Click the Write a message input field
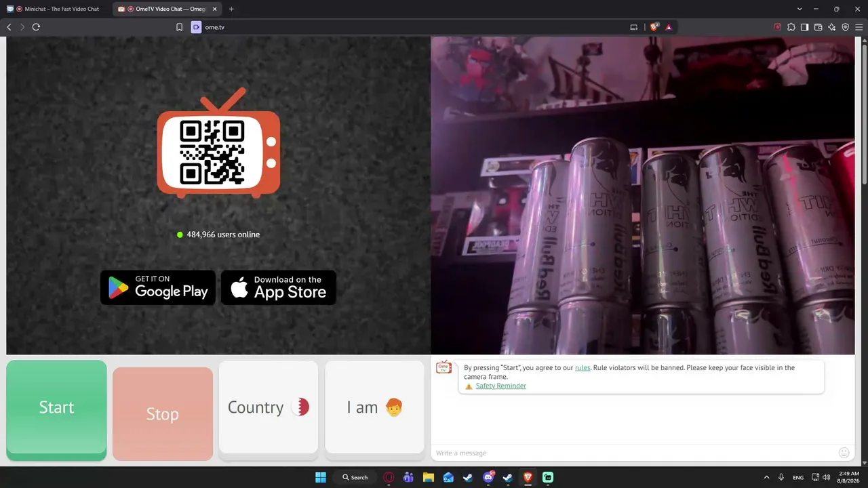 click(634, 453)
